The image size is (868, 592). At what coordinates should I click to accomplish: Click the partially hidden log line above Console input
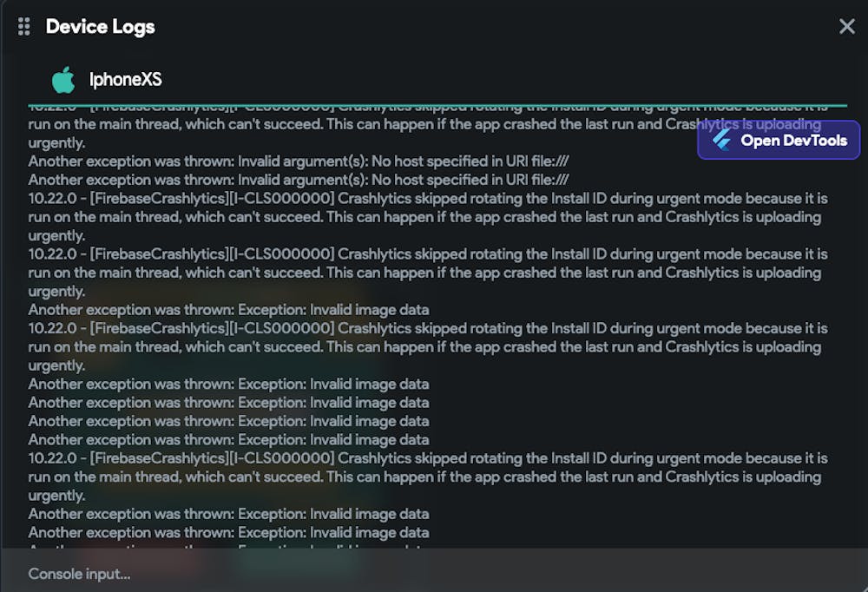[228, 547]
